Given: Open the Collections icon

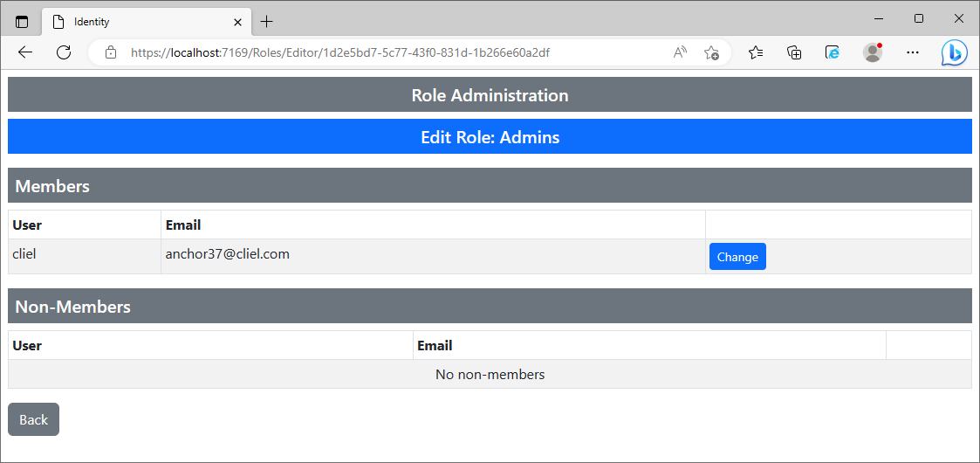Looking at the screenshot, I should (794, 52).
